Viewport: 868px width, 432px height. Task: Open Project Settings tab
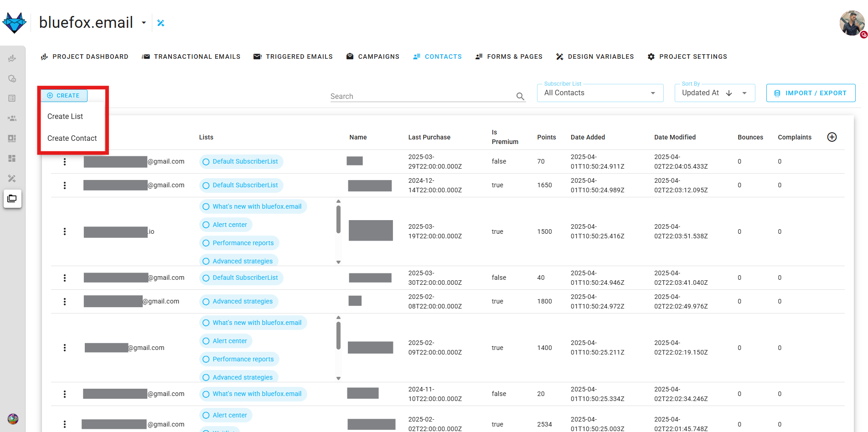click(687, 57)
